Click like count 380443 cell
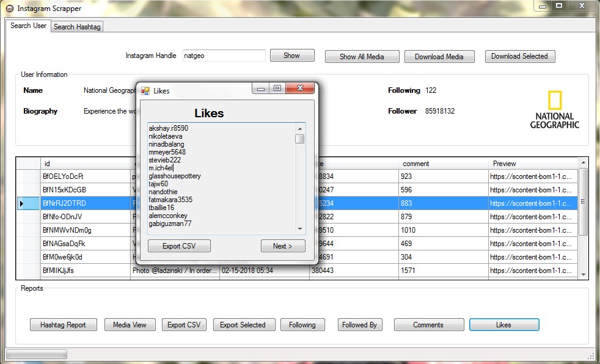This screenshot has height=364, width=600. pos(354,271)
